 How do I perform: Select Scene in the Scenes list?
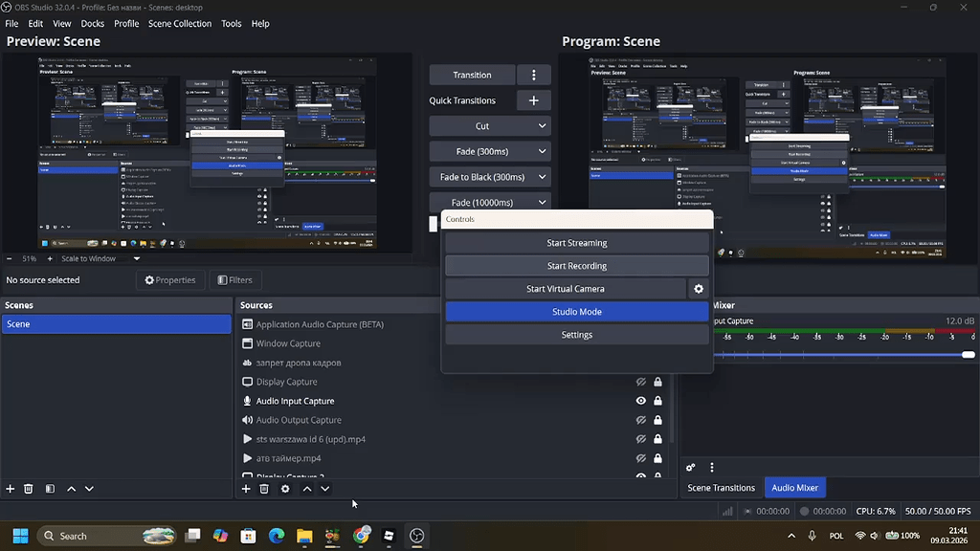[x=116, y=324]
